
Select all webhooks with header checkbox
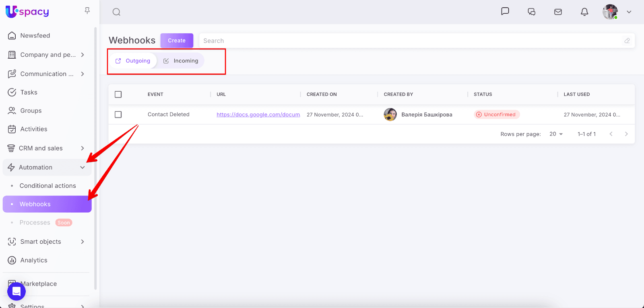[118, 94]
